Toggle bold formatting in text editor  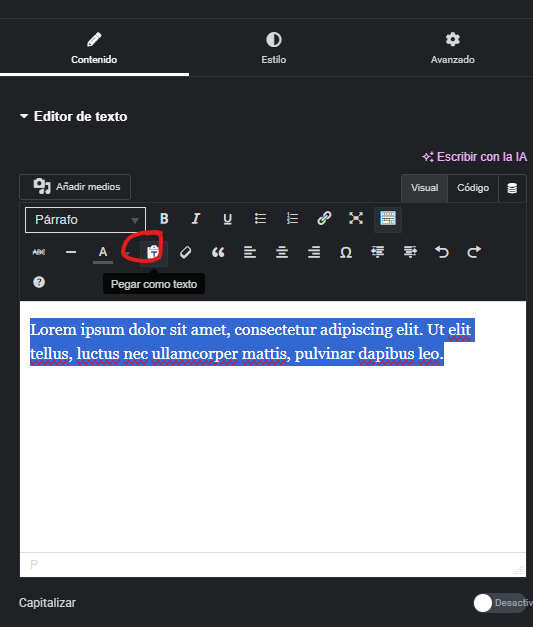(x=164, y=219)
